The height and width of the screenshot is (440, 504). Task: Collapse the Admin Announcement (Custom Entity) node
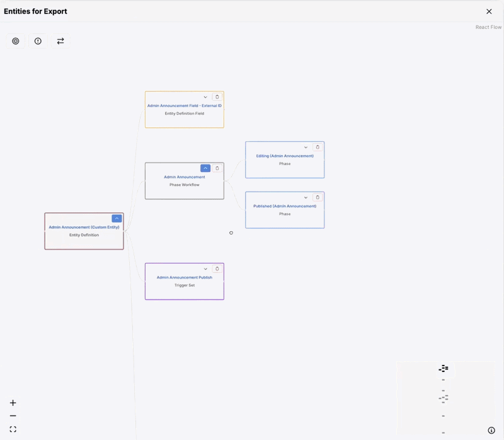coord(117,219)
